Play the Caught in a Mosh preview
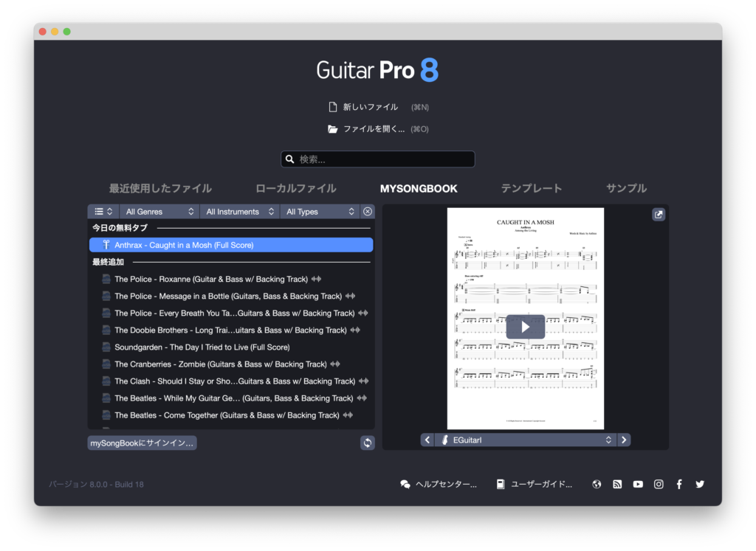Image resolution: width=756 pixels, height=551 pixels. click(525, 327)
